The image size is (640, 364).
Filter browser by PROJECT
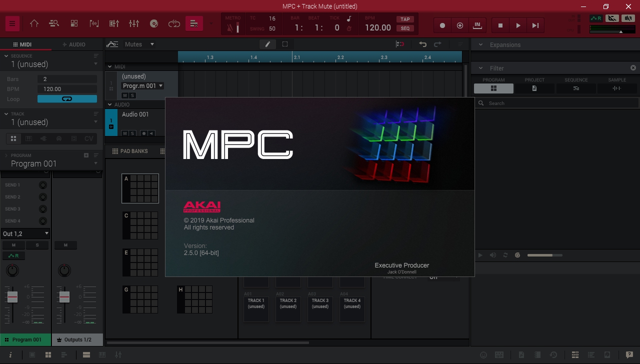click(534, 88)
